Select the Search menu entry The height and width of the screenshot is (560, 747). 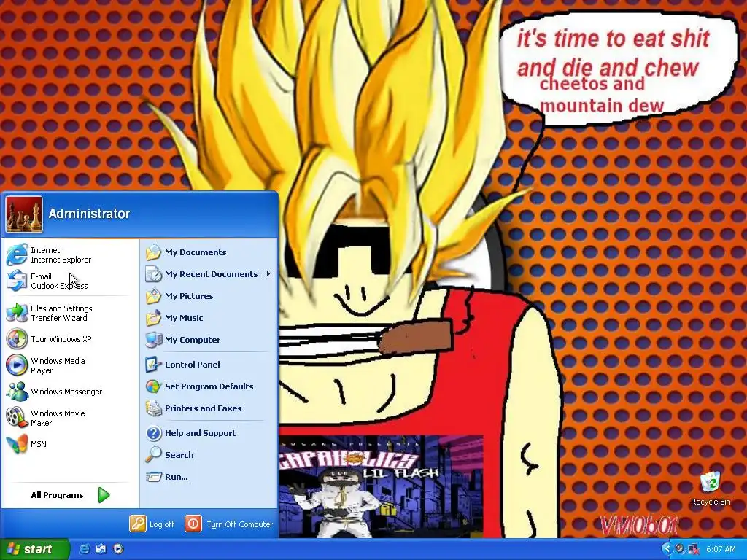click(208, 455)
